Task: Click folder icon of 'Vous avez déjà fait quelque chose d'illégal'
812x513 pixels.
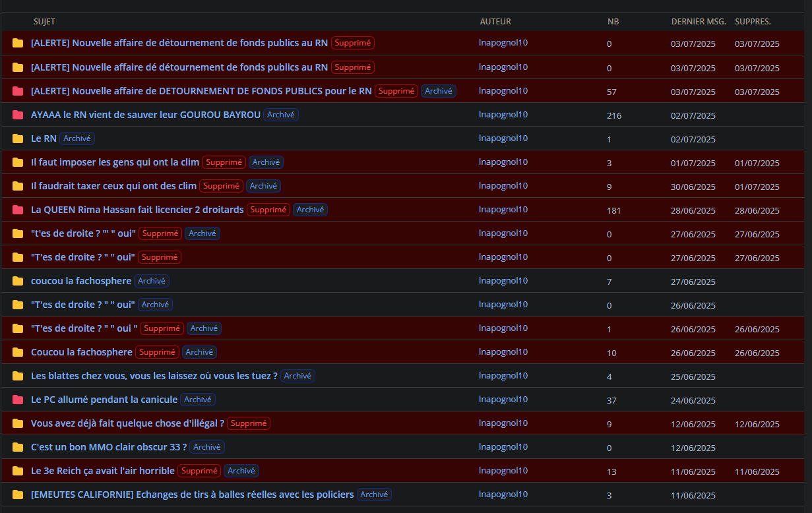Action: pos(18,423)
